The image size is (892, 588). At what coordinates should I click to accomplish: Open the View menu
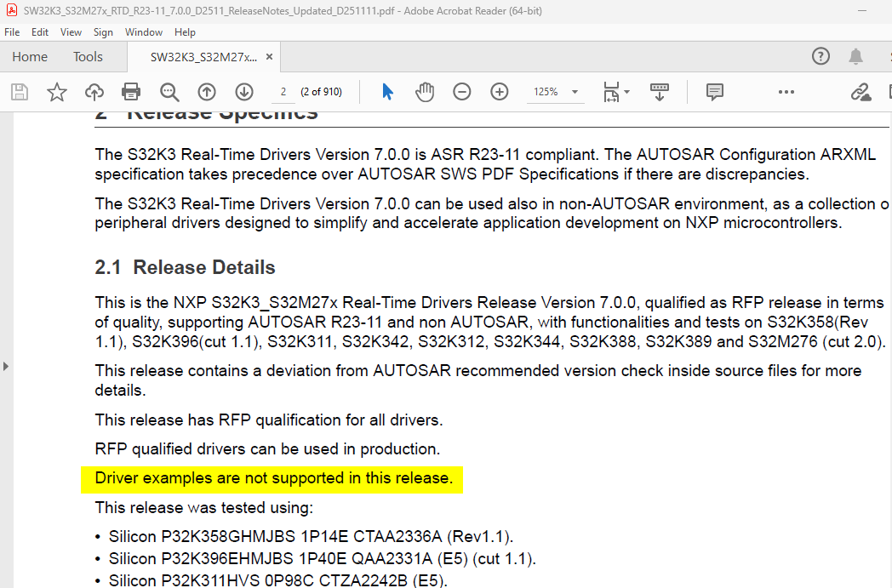click(71, 31)
